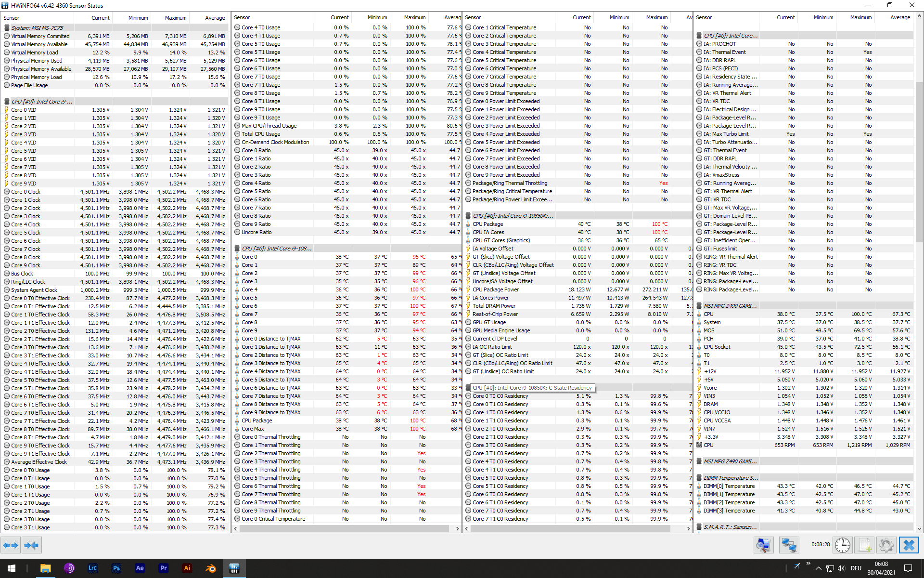
Task: Launch Blender from the taskbar
Action: (211, 568)
